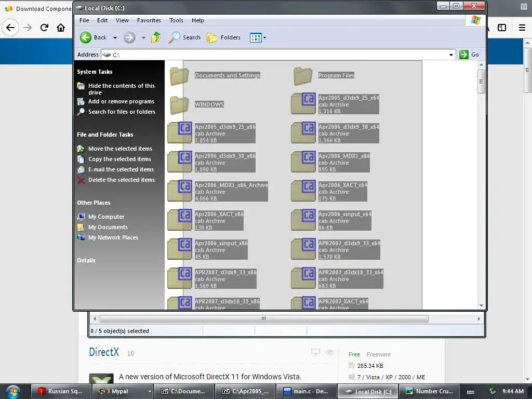Click E-mail the selected items

tap(121, 169)
